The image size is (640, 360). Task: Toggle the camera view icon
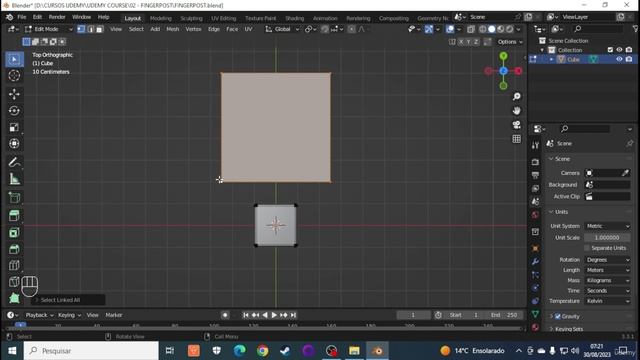click(x=517, y=125)
